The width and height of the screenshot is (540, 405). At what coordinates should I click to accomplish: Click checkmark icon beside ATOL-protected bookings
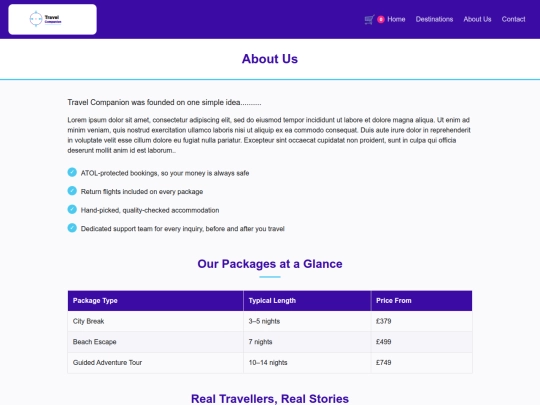tap(72, 172)
